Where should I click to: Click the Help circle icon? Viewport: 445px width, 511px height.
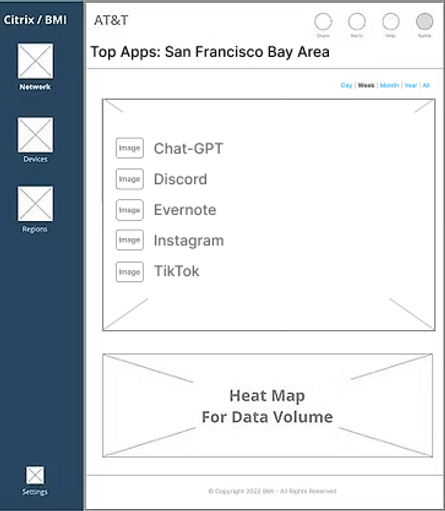tap(391, 22)
